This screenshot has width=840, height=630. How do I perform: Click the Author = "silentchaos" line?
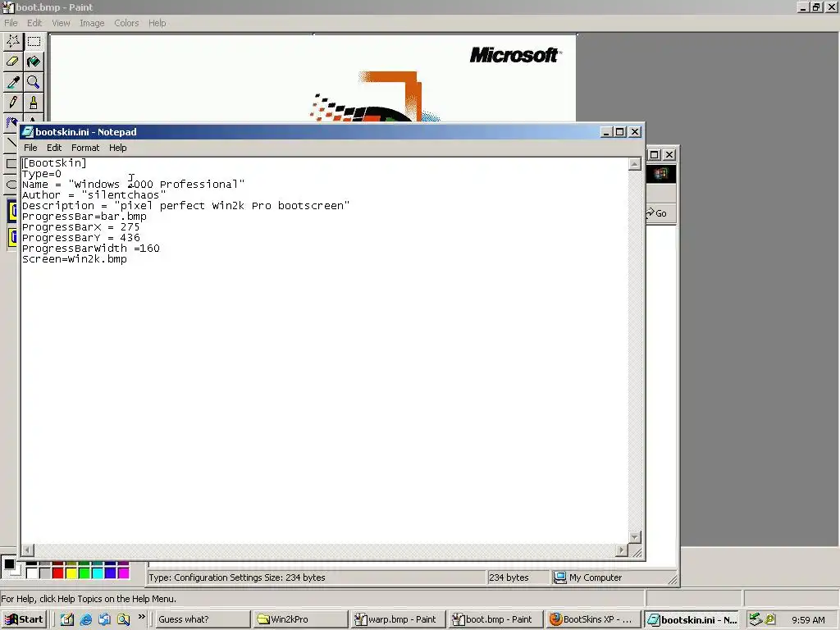pyautogui.click(x=94, y=195)
